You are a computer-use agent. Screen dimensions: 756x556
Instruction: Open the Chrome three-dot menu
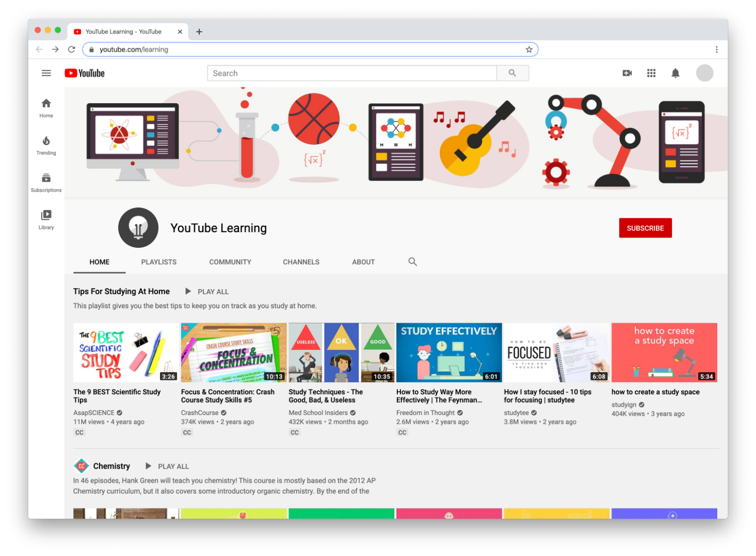click(x=716, y=50)
